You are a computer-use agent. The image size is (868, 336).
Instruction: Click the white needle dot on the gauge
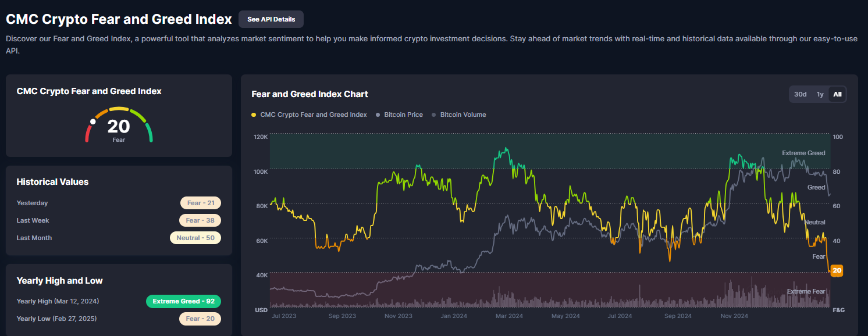tap(93, 121)
